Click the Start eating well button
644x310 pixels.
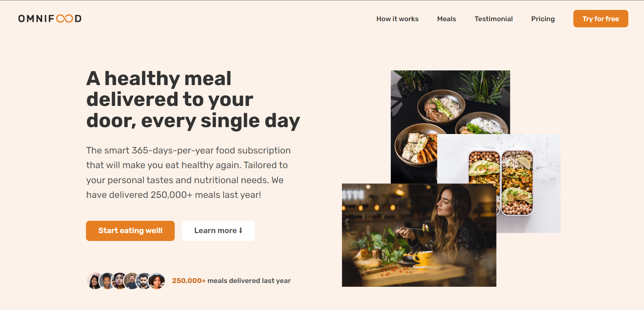[x=130, y=231]
